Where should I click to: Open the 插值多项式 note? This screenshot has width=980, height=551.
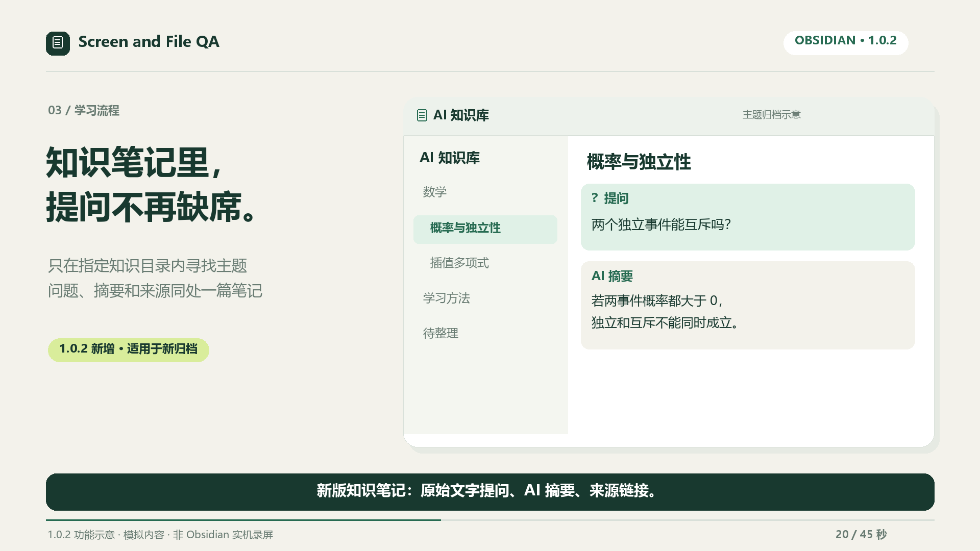click(459, 263)
